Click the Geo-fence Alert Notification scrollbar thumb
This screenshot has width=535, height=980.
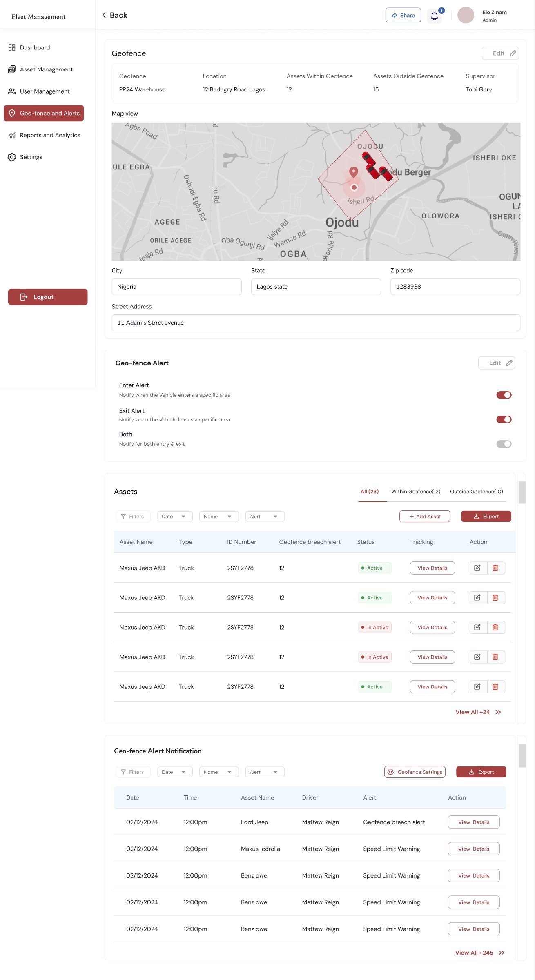click(x=522, y=755)
